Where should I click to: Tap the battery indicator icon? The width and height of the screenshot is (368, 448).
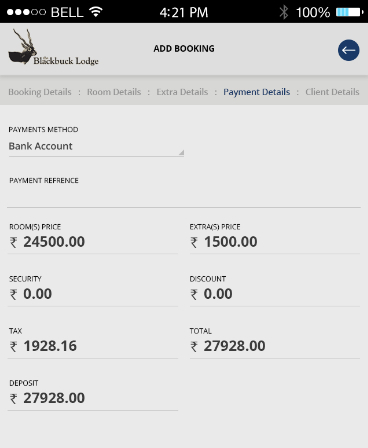(x=349, y=12)
